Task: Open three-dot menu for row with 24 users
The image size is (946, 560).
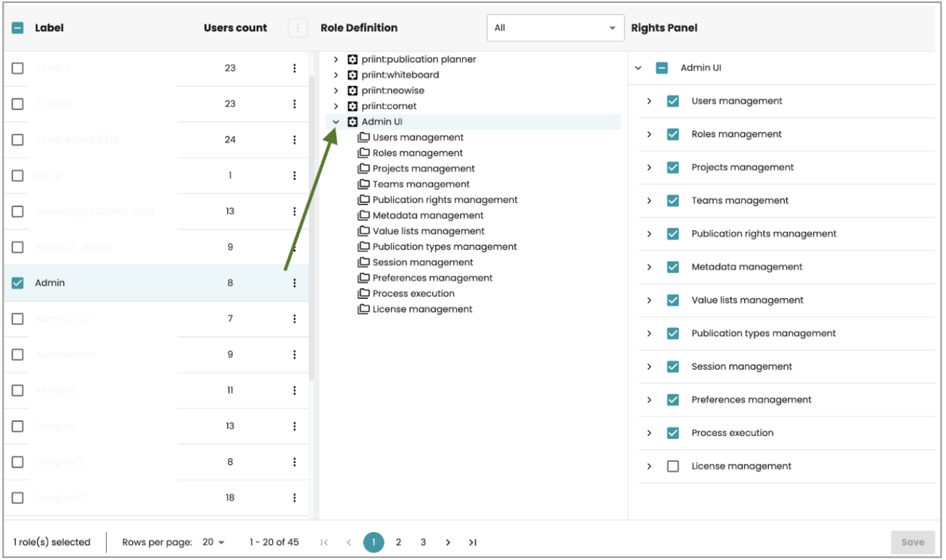Action: 294,140
